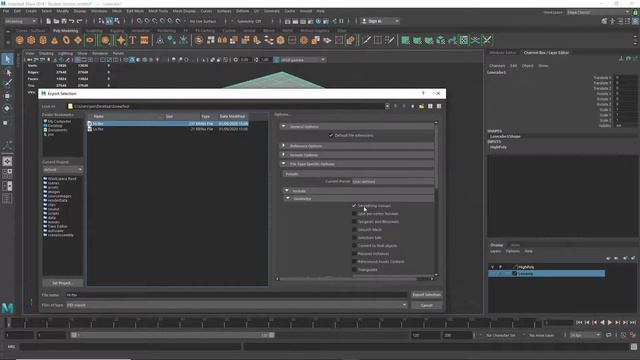The width and height of the screenshot is (640, 360).
Task: Enable the Smooth Mesh option
Action: point(354,229)
